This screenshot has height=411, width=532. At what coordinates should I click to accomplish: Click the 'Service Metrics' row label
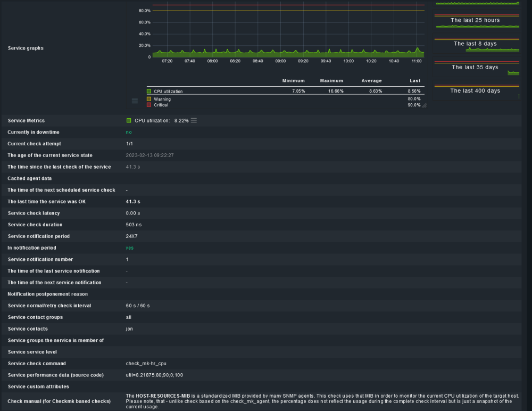tap(26, 120)
